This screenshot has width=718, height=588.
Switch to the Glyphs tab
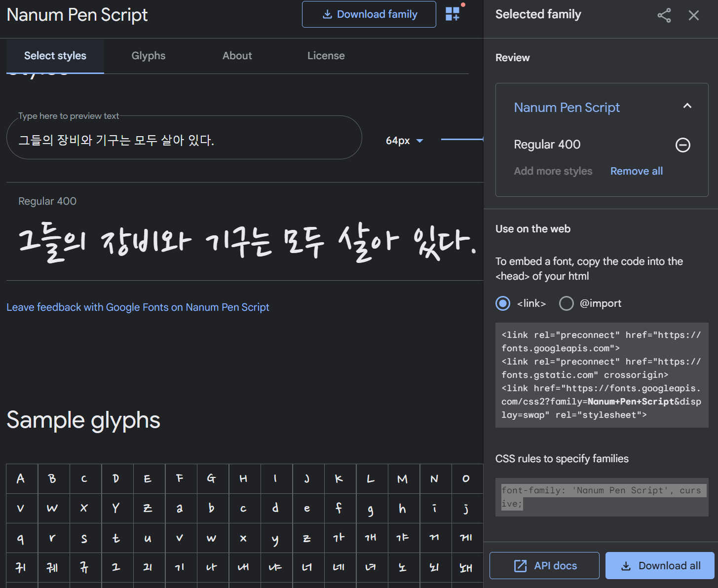tap(149, 56)
